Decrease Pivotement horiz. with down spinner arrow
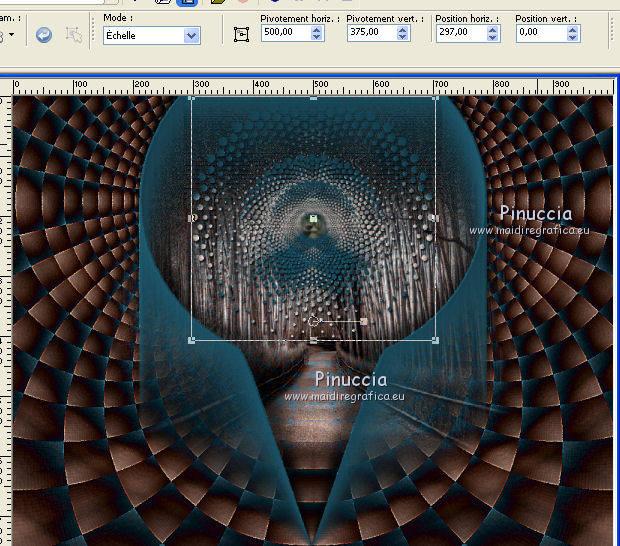 click(x=316, y=37)
